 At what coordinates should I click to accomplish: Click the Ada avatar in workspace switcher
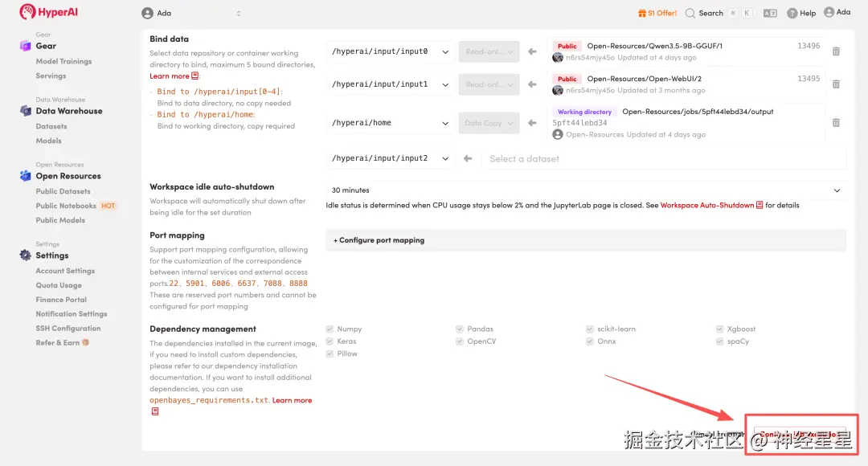click(147, 14)
